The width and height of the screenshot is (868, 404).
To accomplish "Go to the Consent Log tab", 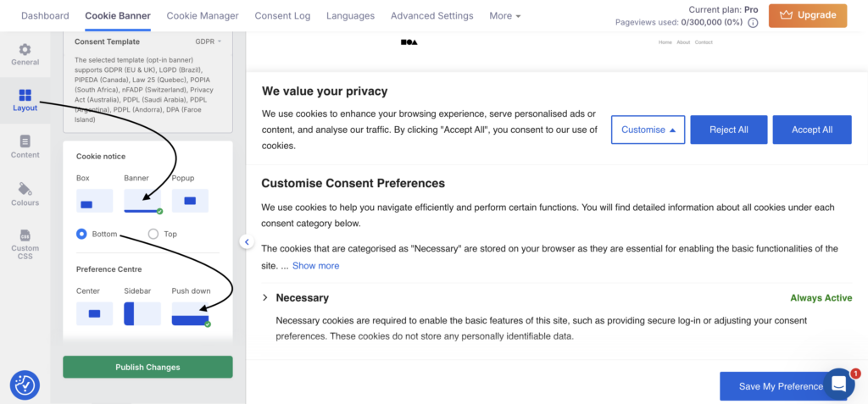I will point(284,15).
